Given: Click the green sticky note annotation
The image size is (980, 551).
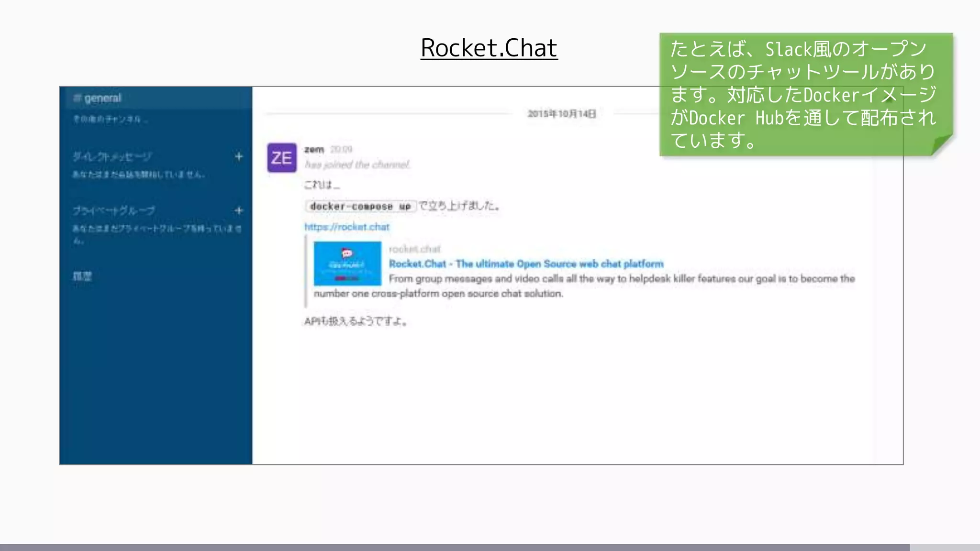Looking at the screenshot, I should (x=806, y=94).
